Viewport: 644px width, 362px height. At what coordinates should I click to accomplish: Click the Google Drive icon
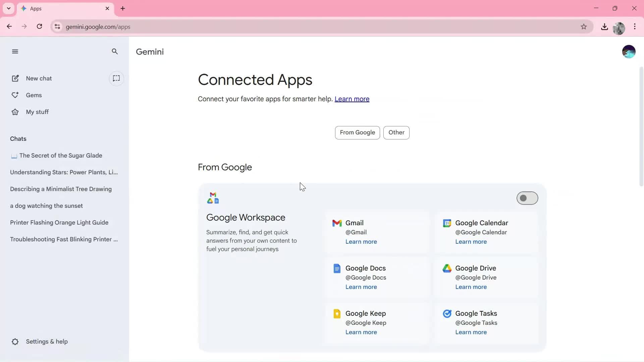pyautogui.click(x=447, y=268)
